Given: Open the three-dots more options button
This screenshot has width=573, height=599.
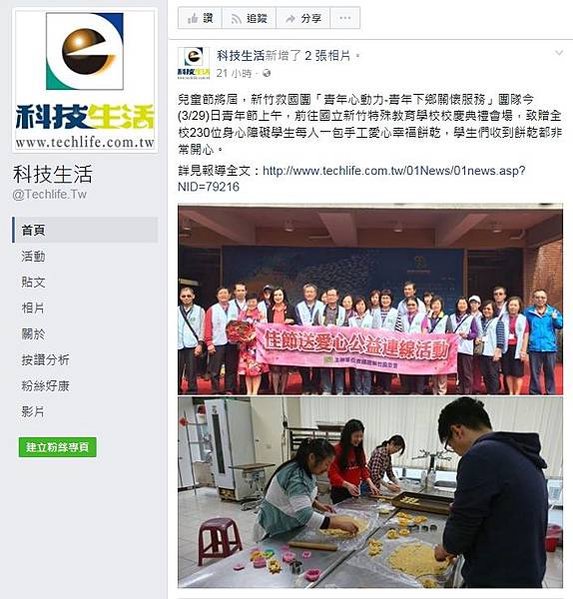Looking at the screenshot, I should pyautogui.click(x=345, y=18).
